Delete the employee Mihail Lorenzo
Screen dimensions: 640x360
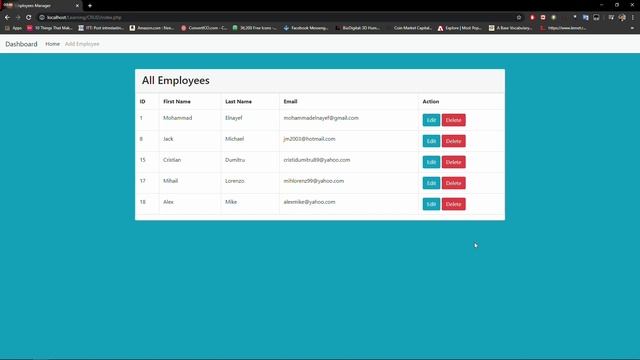click(x=453, y=183)
